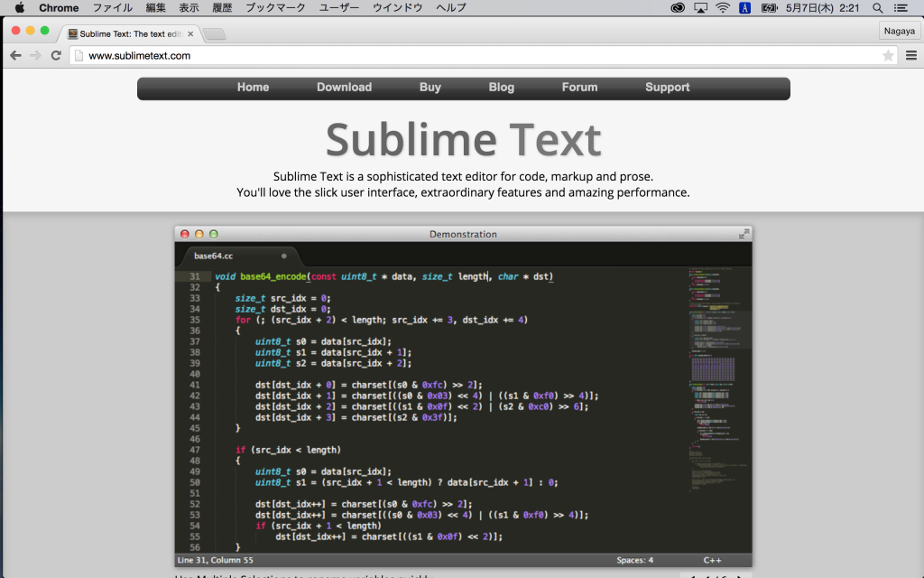Open the ヘルプ menu
Image resolution: width=924 pixels, height=578 pixels.
[451, 7]
